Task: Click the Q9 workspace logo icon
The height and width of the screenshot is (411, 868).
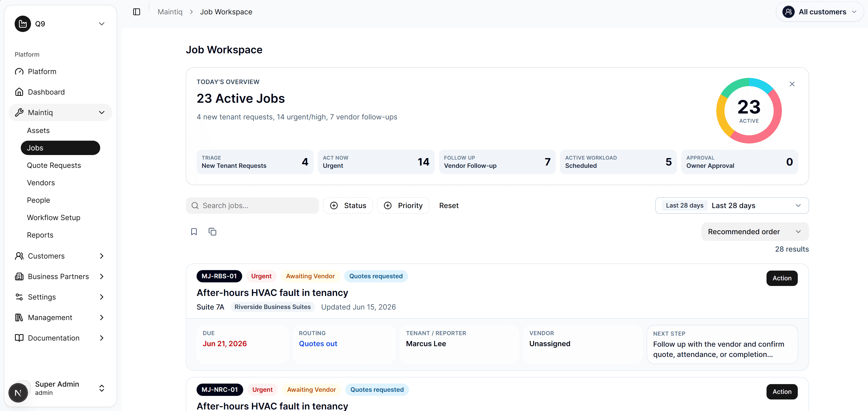Action: [x=23, y=24]
